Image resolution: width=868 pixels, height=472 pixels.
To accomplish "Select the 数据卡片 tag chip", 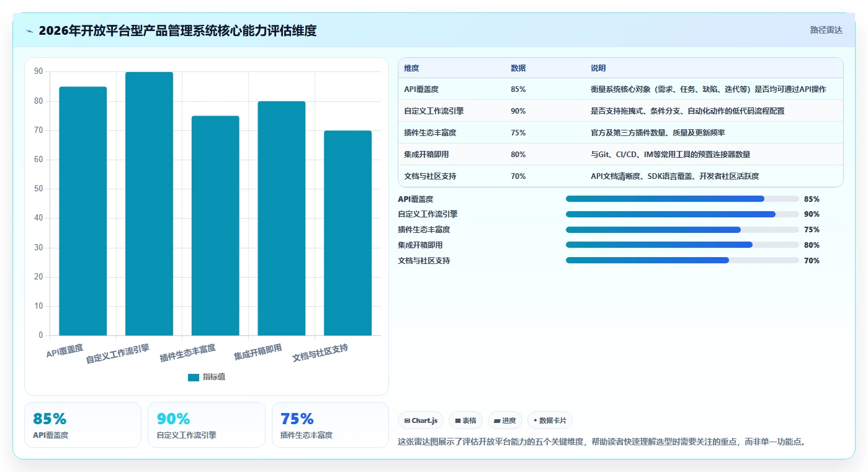I will click(550, 420).
